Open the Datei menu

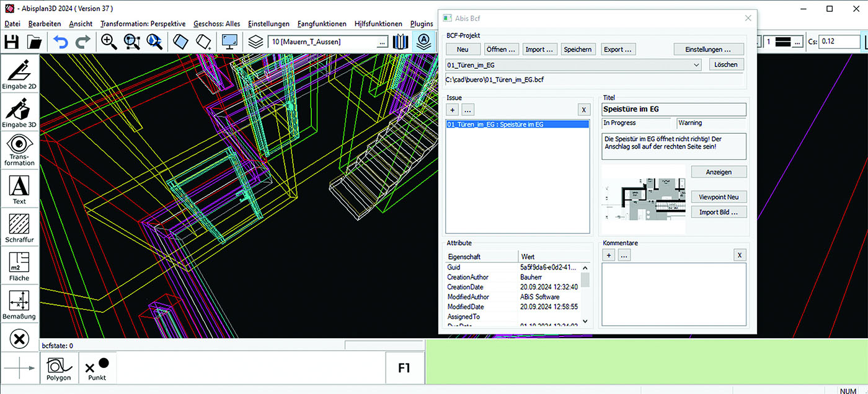pos(12,24)
